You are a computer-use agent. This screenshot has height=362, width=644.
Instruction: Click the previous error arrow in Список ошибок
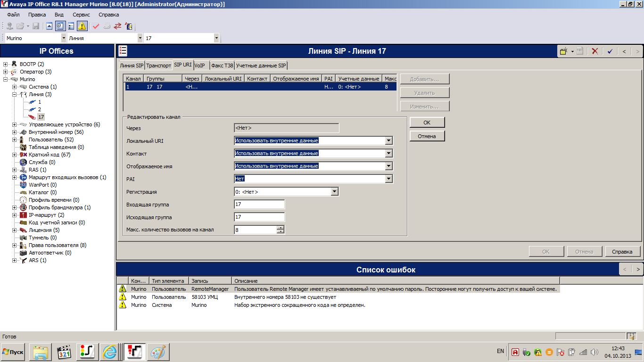coord(625,270)
